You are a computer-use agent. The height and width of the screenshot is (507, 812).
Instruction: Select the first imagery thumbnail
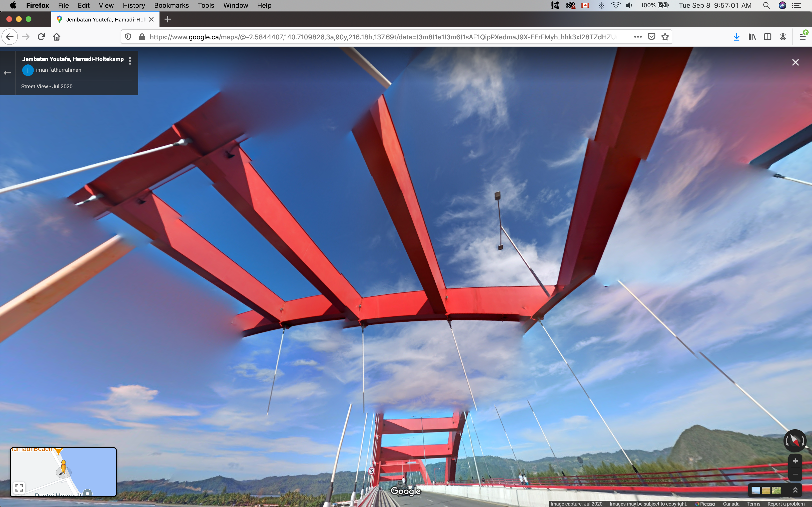pyautogui.click(x=756, y=491)
